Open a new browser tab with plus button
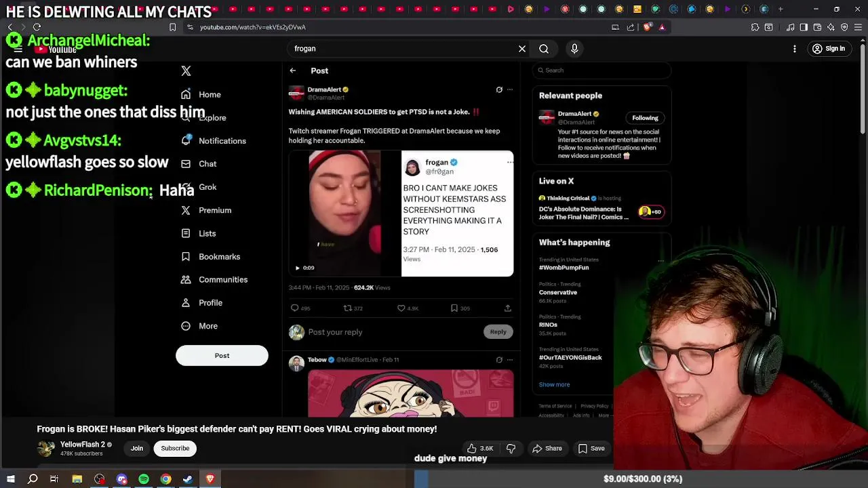Viewport: 868px width, 488px height. (781, 9)
